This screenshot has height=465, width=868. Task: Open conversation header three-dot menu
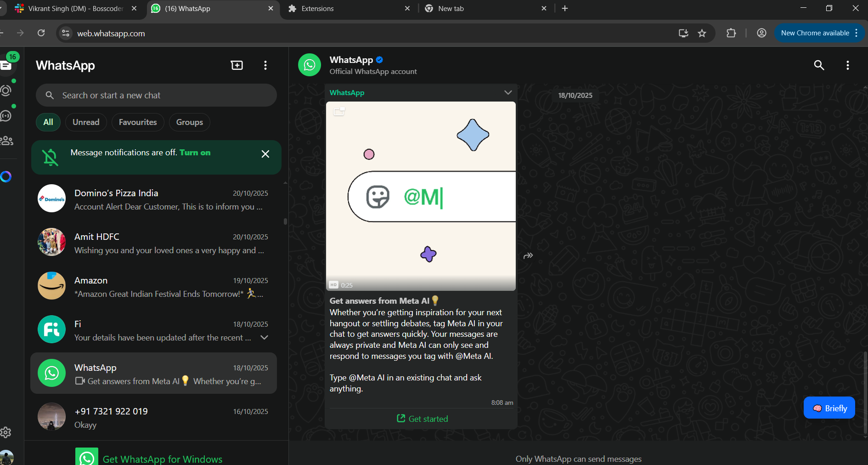[x=848, y=65]
